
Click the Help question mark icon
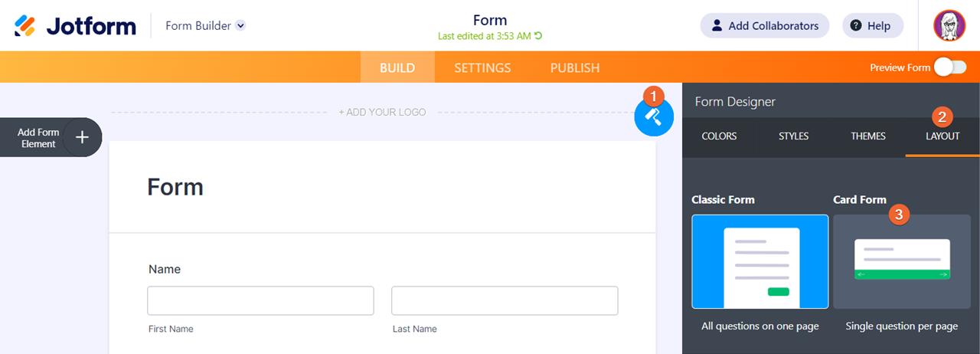coord(856,25)
